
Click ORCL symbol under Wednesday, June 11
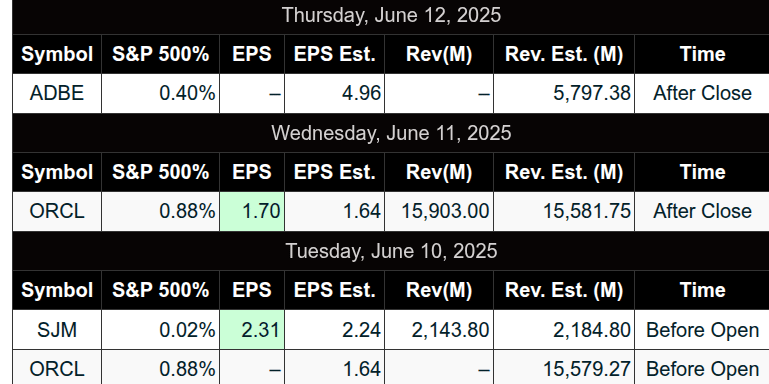point(57,211)
